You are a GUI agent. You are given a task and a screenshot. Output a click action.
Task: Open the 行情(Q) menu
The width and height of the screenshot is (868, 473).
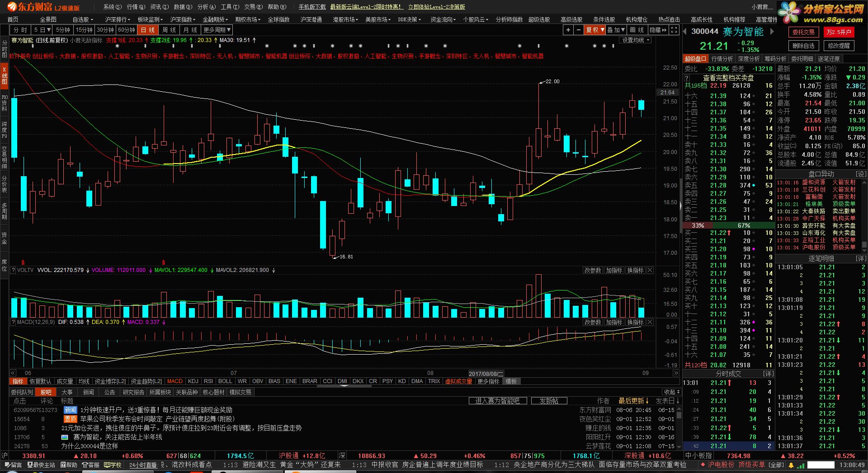coord(136,7)
